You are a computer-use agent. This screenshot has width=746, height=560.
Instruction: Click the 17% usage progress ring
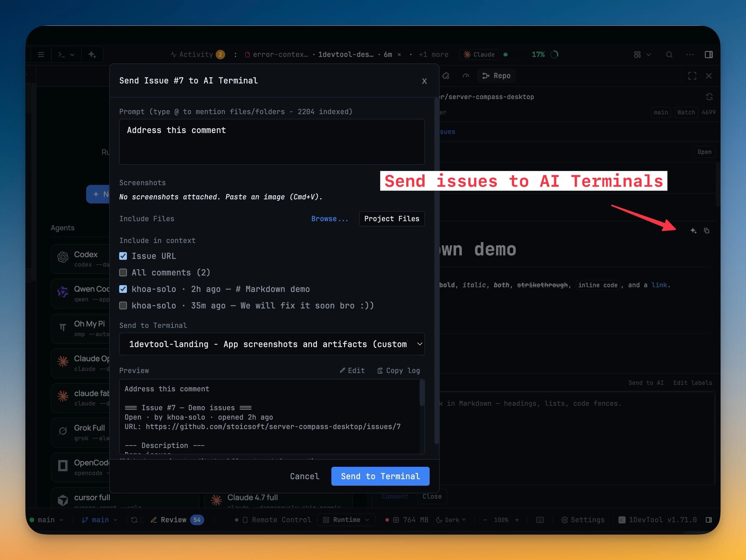pyautogui.click(x=554, y=55)
